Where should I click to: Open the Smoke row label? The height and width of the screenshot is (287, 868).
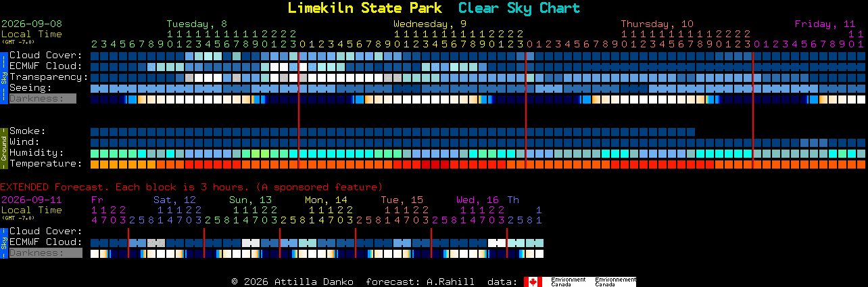click(x=28, y=131)
